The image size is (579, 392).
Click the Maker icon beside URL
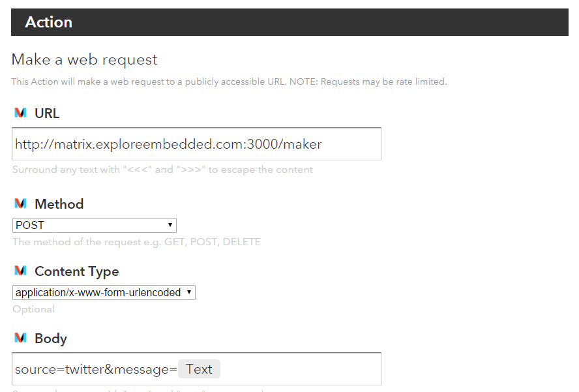coord(20,113)
